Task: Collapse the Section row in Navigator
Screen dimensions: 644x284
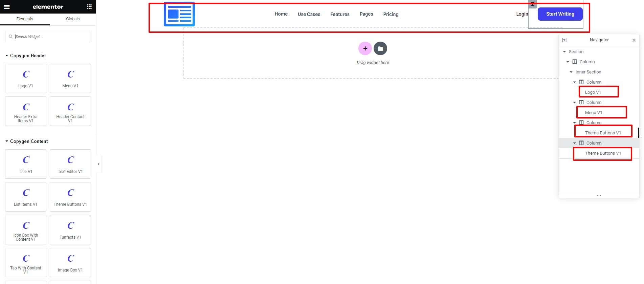Action: point(564,52)
